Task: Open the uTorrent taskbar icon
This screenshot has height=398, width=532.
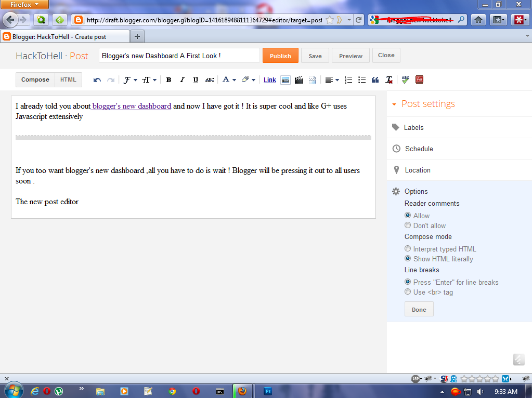Action: click(x=59, y=391)
